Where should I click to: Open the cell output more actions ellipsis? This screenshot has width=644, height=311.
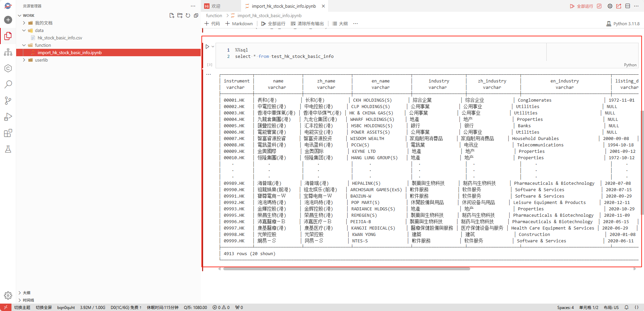208,74
